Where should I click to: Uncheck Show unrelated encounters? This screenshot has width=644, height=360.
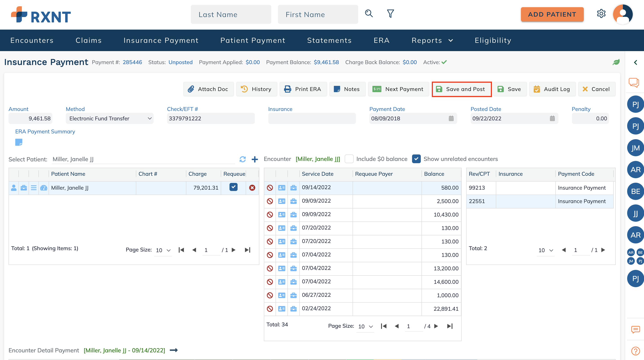pyautogui.click(x=416, y=159)
